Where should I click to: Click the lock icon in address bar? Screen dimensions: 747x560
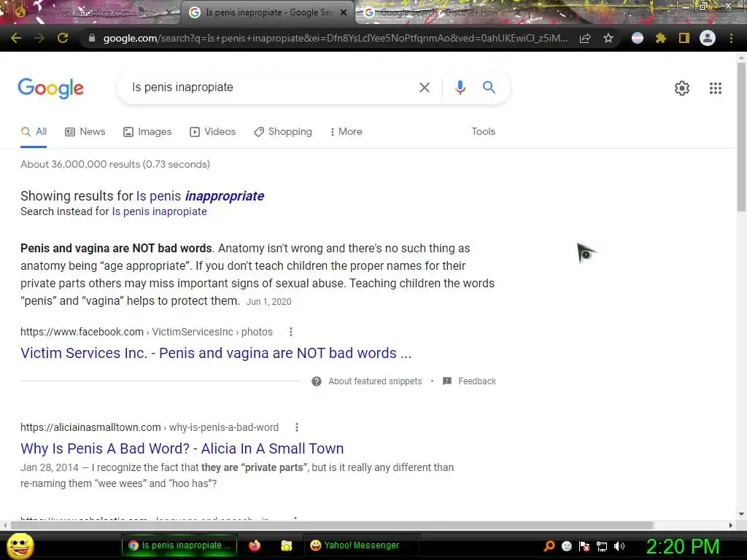point(91,38)
